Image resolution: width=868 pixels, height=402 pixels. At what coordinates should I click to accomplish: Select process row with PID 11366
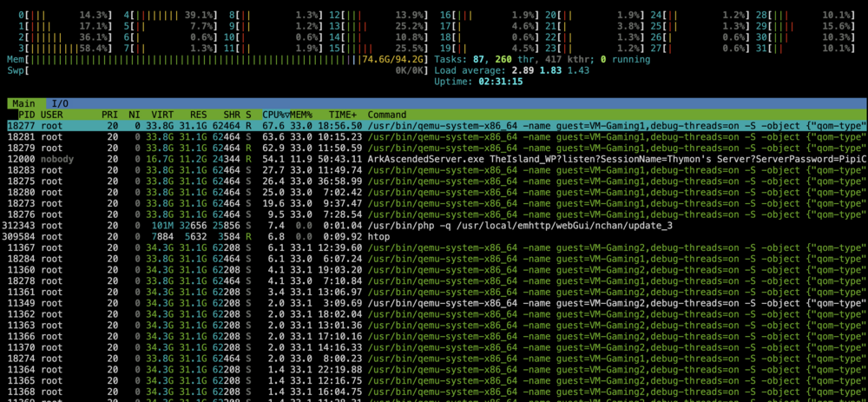click(437, 336)
